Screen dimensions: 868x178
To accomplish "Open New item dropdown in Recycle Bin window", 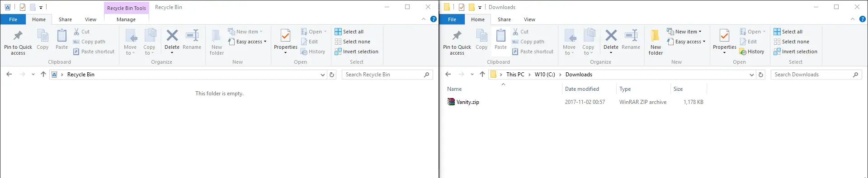I will click(x=245, y=32).
